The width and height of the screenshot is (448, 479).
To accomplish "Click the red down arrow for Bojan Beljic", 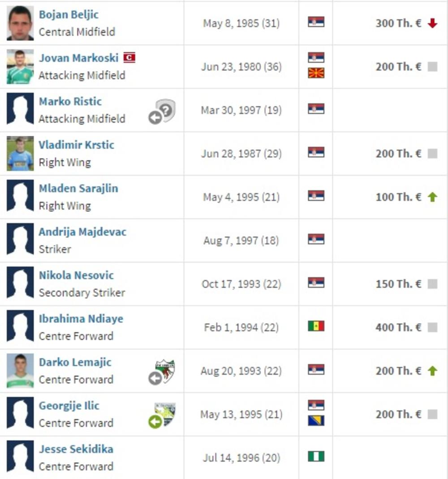I will tap(432, 23).
